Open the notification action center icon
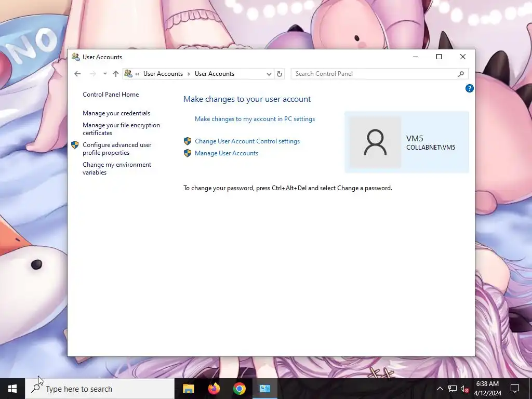Image resolution: width=532 pixels, height=399 pixels. tap(515, 389)
